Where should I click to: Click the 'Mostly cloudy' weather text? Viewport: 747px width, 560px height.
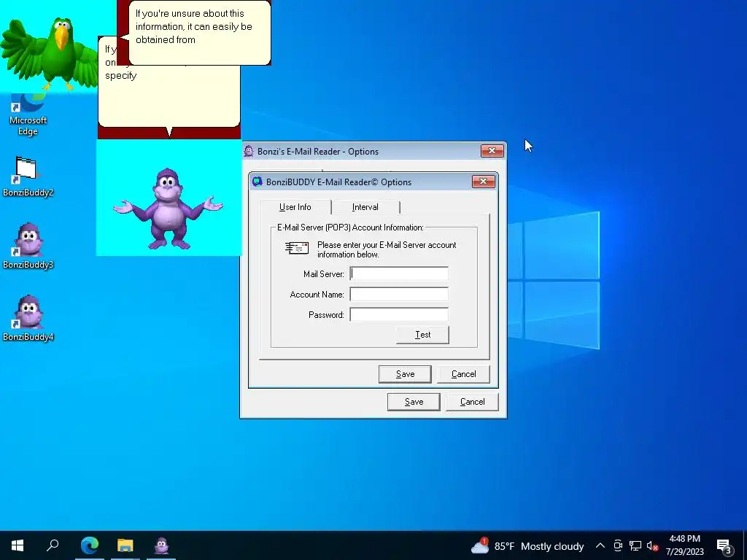coord(552,546)
